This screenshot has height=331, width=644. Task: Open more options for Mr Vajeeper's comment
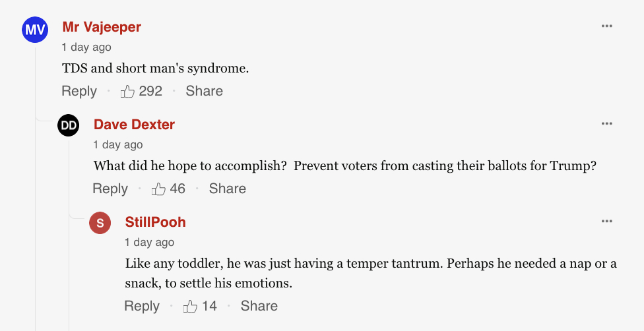(x=607, y=26)
